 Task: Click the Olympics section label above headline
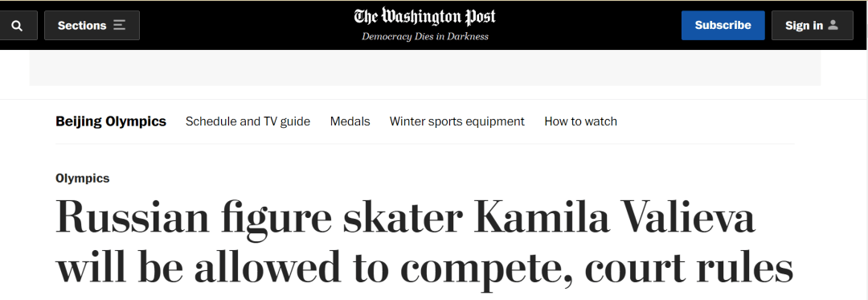pos(83,179)
